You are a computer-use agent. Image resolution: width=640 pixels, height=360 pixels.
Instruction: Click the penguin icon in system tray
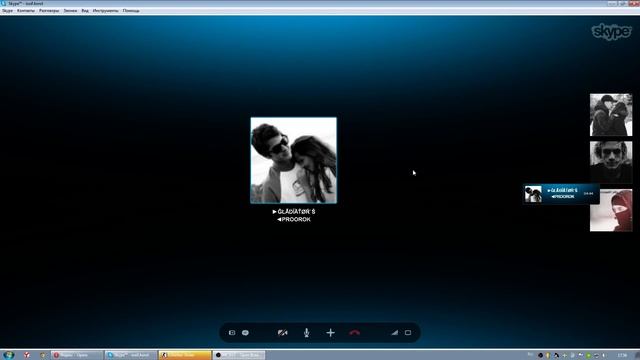point(556,356)
